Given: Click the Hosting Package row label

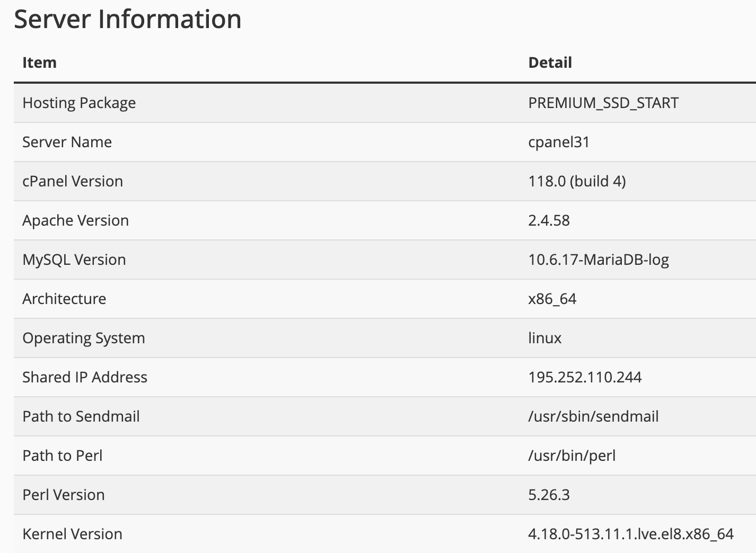Looking at the screenshot, I should tap(79, 103).
